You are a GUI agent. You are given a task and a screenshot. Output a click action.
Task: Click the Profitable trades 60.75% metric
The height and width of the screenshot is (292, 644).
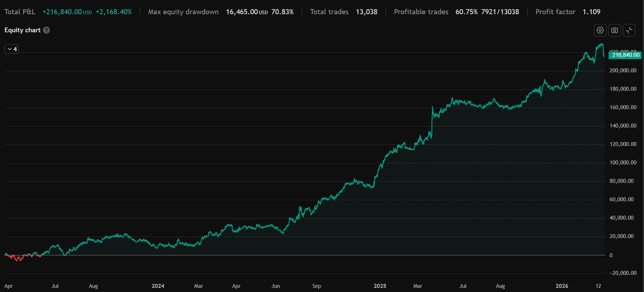[x=466, y=12]
